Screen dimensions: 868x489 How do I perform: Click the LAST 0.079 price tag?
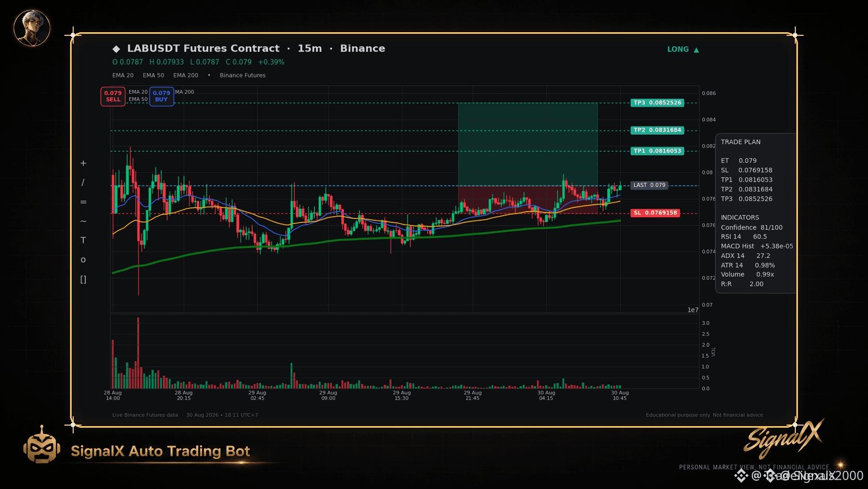[x=649, y=185]
